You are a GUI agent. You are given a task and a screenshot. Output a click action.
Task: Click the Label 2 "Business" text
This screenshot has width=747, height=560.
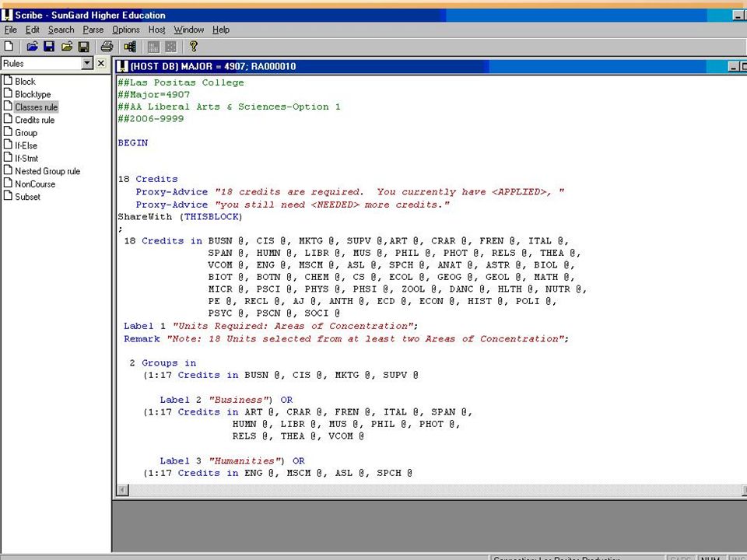[226, 400]
